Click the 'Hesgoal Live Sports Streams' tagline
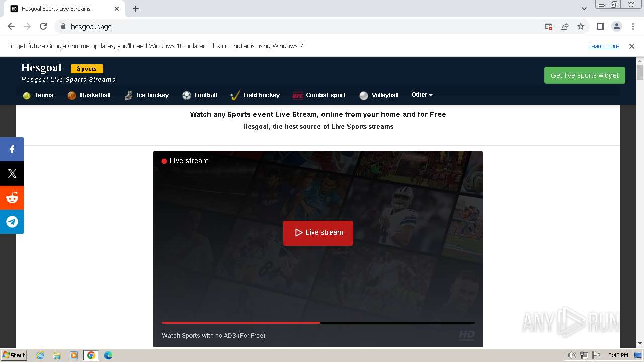Screen dimensions: 644x362 click(68, 80)
